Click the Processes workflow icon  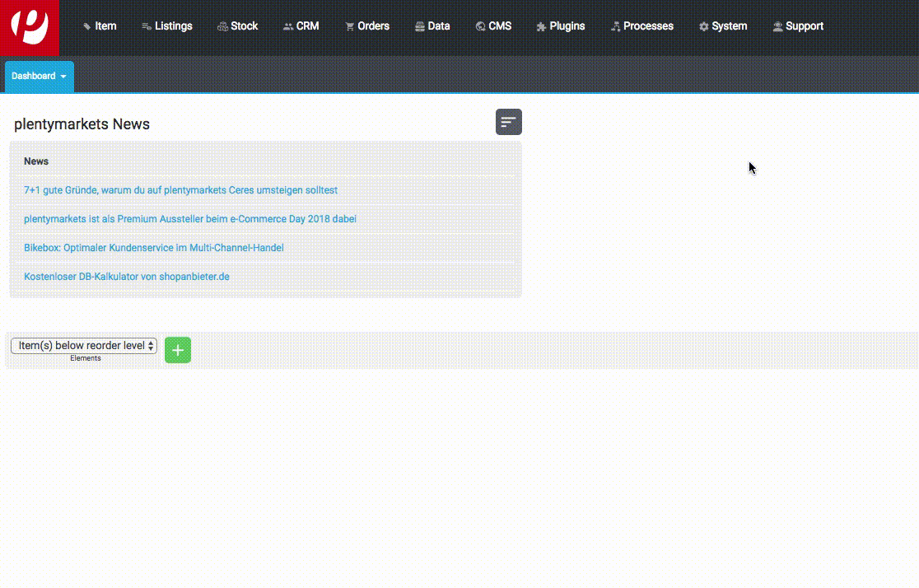pyautogui.click(x=615, y=27)
